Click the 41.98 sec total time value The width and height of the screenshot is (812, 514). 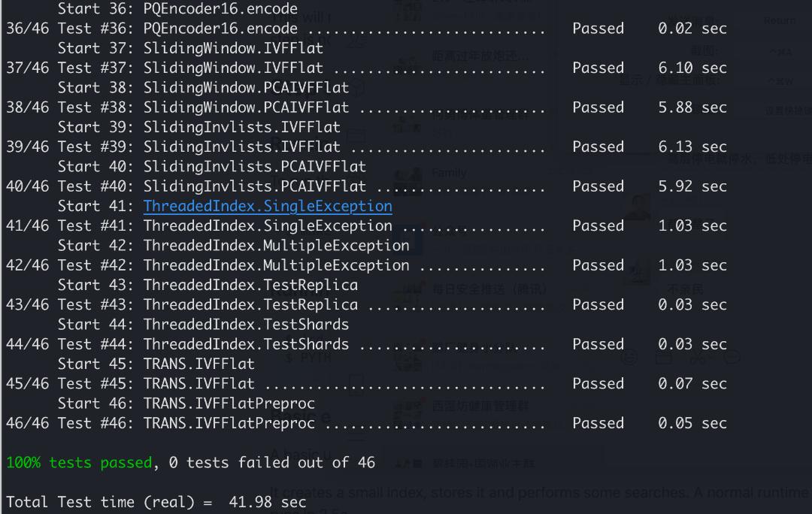point(267,501)
